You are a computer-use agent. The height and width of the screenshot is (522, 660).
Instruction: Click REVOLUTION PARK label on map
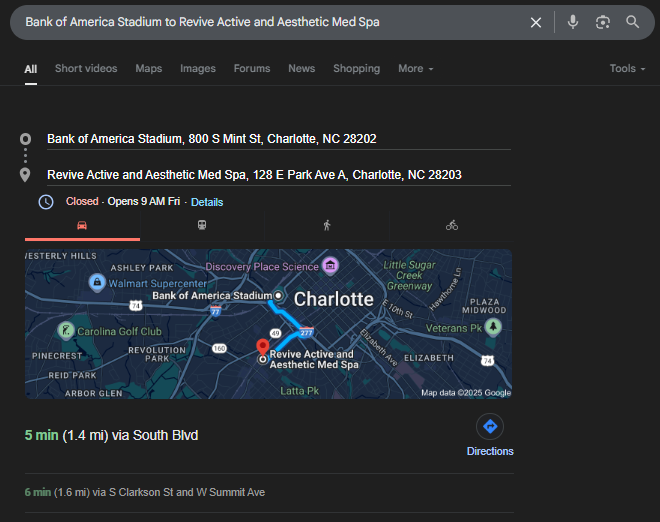pyautogui.click(x=157, y=354)
